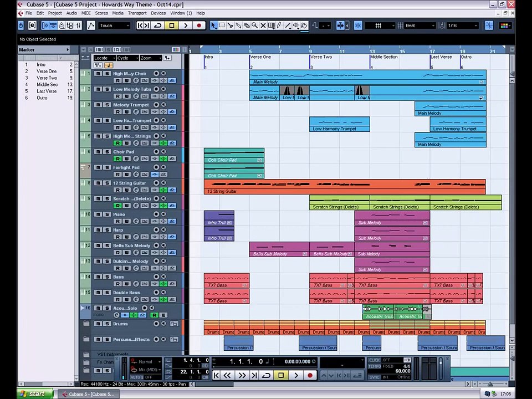The image size is (532, 399).
Task: Click transport panel Fast Forward button
Action: tap(242, 375)
